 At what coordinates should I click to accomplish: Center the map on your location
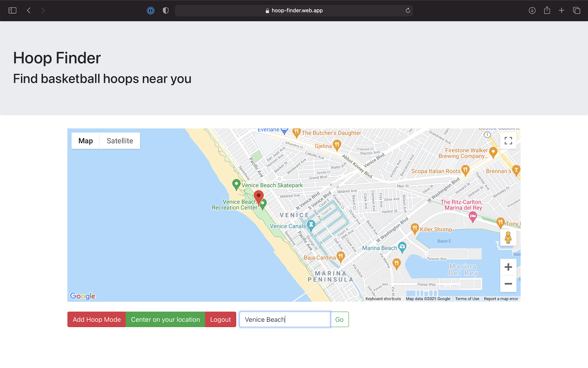(165, 319)
